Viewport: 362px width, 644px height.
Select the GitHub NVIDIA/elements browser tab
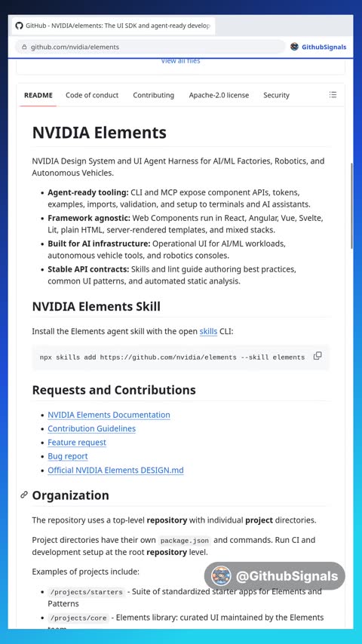click(113, 26)
